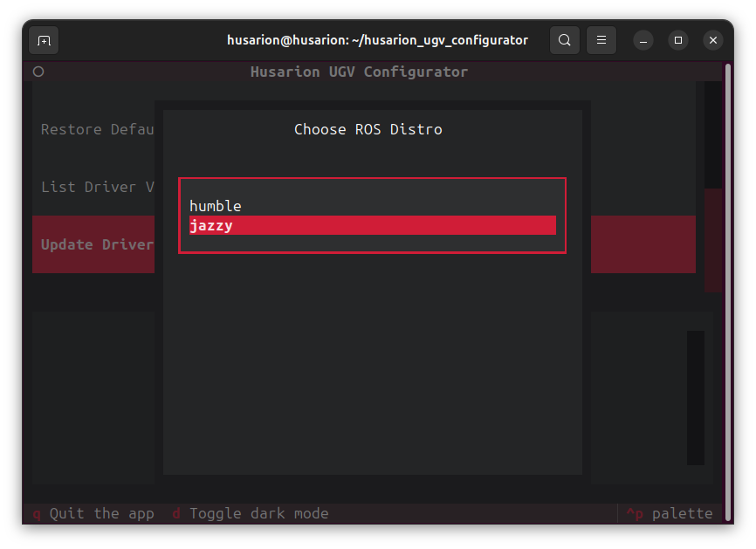Open a new terminal tab
The height and width of the screenshot is (549, 756).
pyautogui.click(x=44, y=40)
